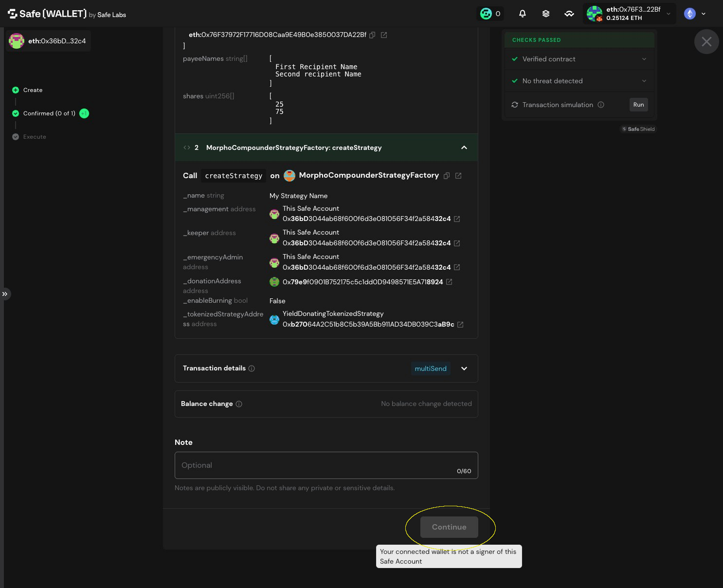The image size is (723, 588).
Task: Open the batch transactions stack icon
Action: 546,14
